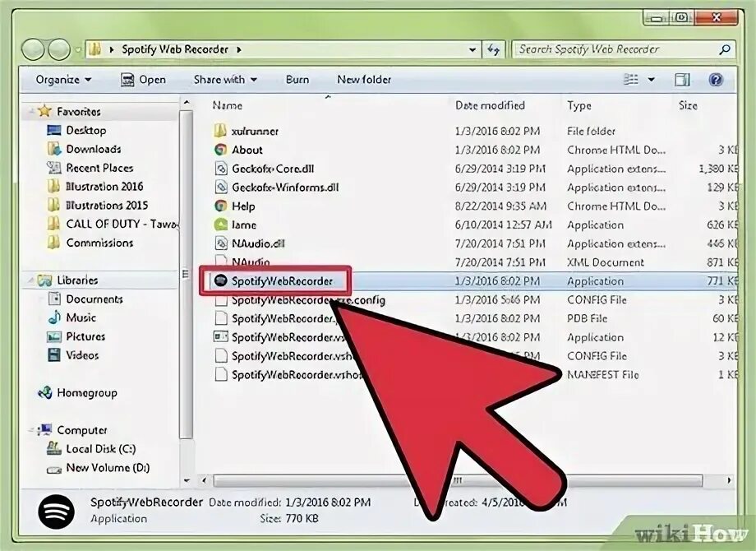Click the Spotify Web Recorder breadcrumb
The width and height of the screenshot is (756, 551).
coord(175,49)
